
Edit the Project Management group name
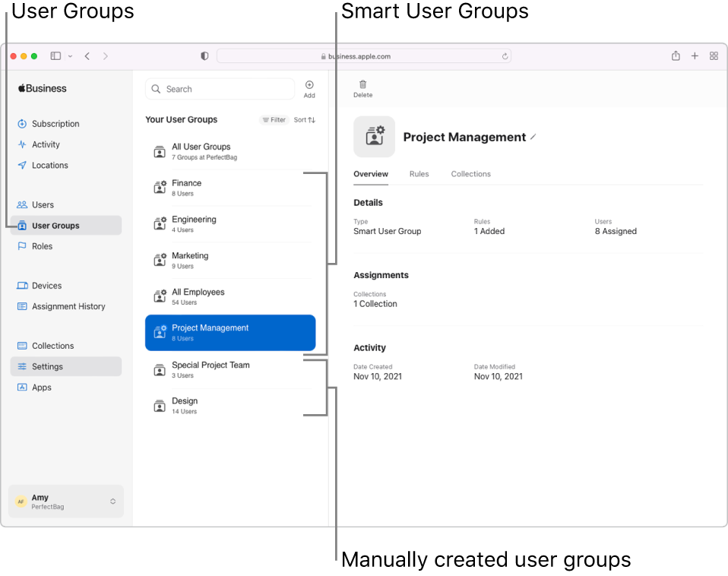(534, 137)
